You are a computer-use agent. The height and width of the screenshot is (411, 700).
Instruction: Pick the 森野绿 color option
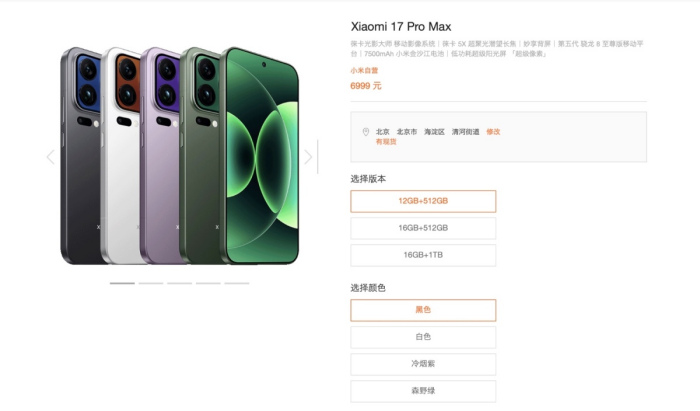pos(423,391)
